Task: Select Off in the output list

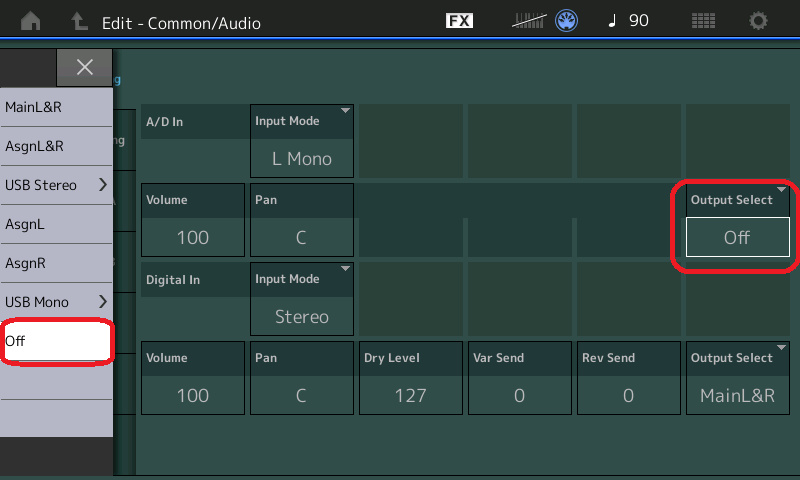Action: pyautogui.click(x=56, y=341)
